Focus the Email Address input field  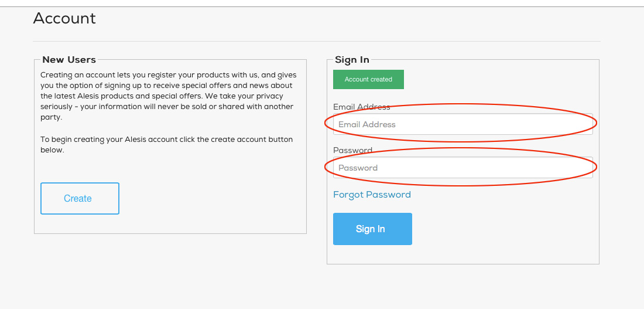(x=463, y=124)
